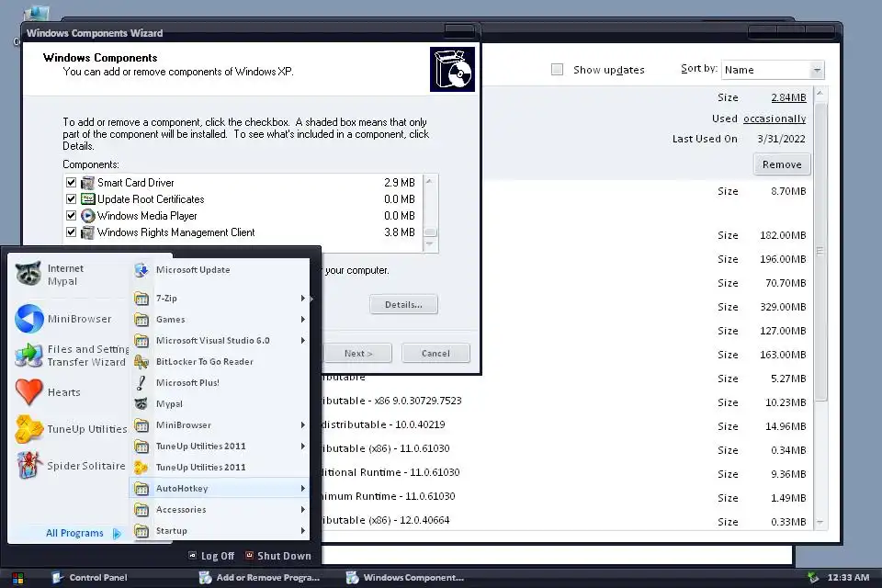Click the Windows Start button logo
This screenshot has width=882, height=588.
point(18,578)
